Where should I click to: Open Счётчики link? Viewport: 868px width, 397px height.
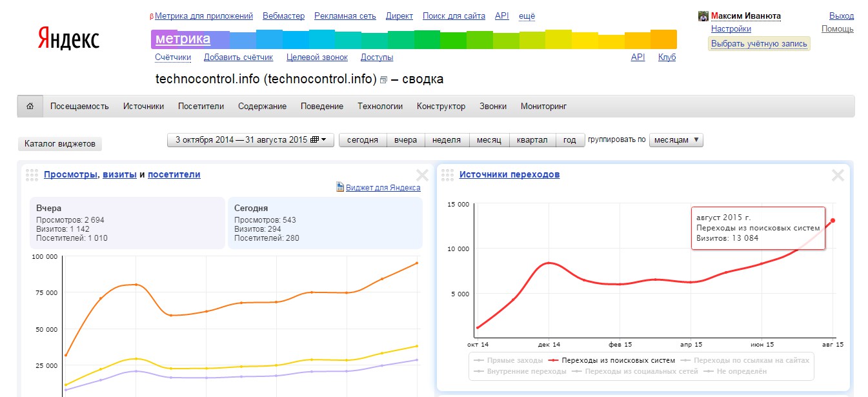tap(173, 57)
